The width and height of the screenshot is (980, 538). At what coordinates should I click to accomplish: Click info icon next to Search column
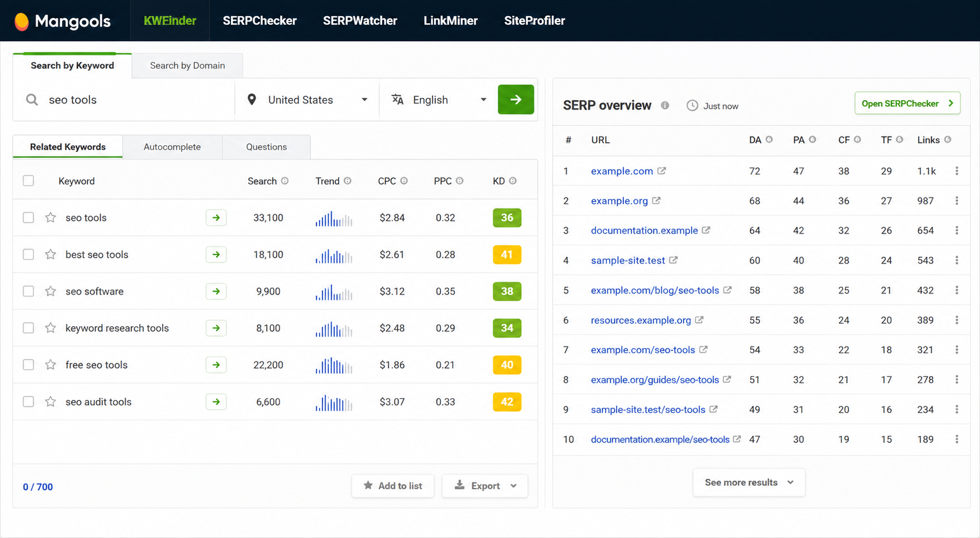click(285, 181)
